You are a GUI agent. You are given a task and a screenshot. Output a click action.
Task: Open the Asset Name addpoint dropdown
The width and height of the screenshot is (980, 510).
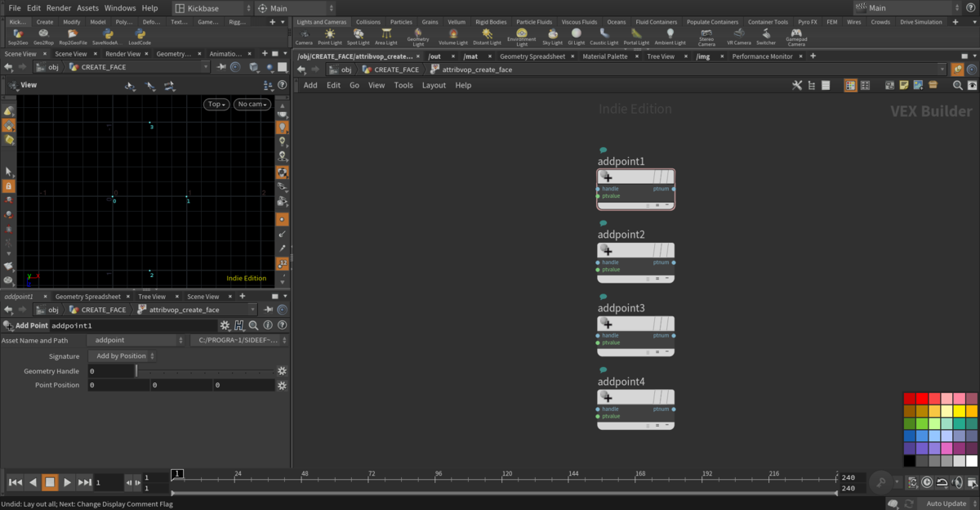click(x=136, y=340)
